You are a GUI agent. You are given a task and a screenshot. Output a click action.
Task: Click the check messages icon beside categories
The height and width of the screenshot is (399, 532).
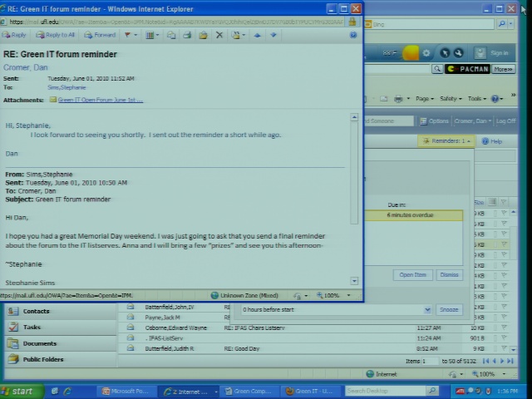click(x=171, y=35)
